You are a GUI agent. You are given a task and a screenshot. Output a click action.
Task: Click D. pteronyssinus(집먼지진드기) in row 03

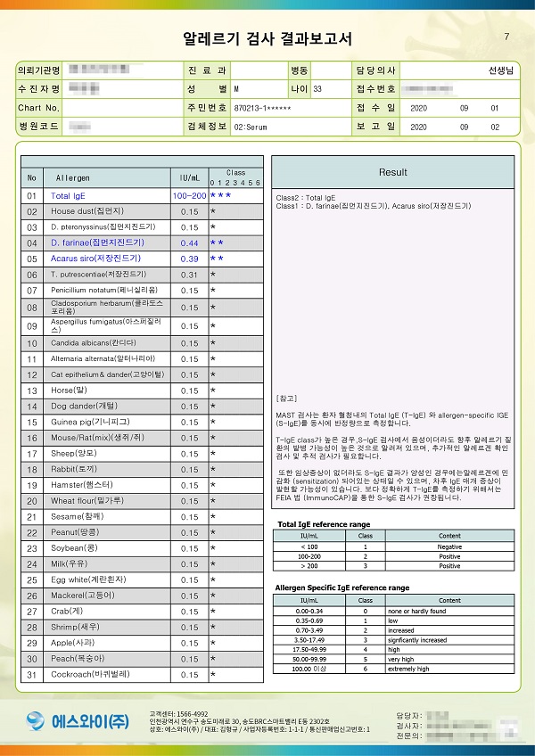click(103, 227)
